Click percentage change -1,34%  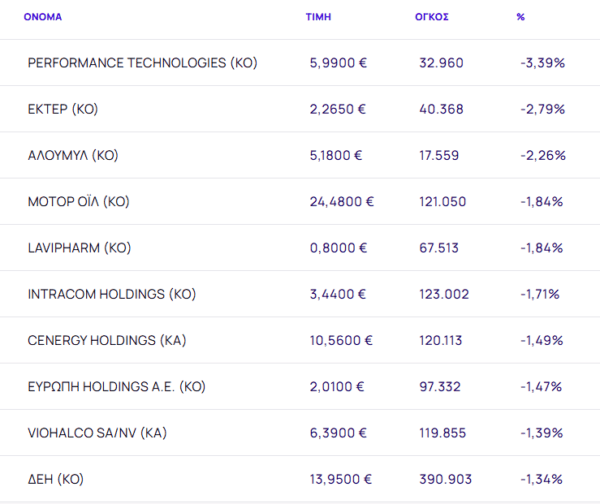tap(541, 480)
